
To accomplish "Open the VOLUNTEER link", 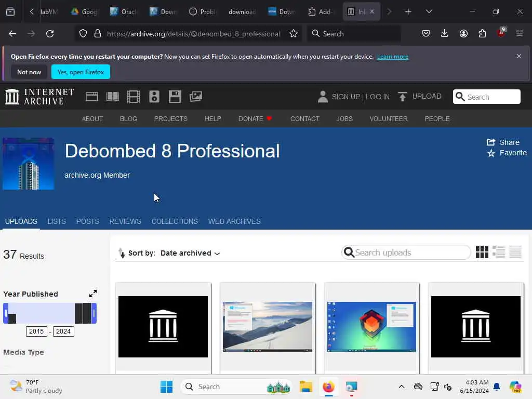I will pyautogui.click(x=389, y=119).
